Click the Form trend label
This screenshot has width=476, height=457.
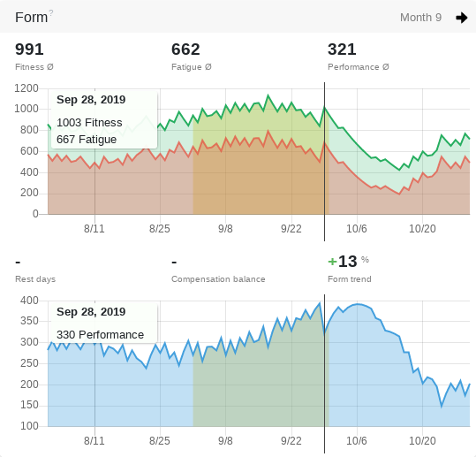click(350, 279)
